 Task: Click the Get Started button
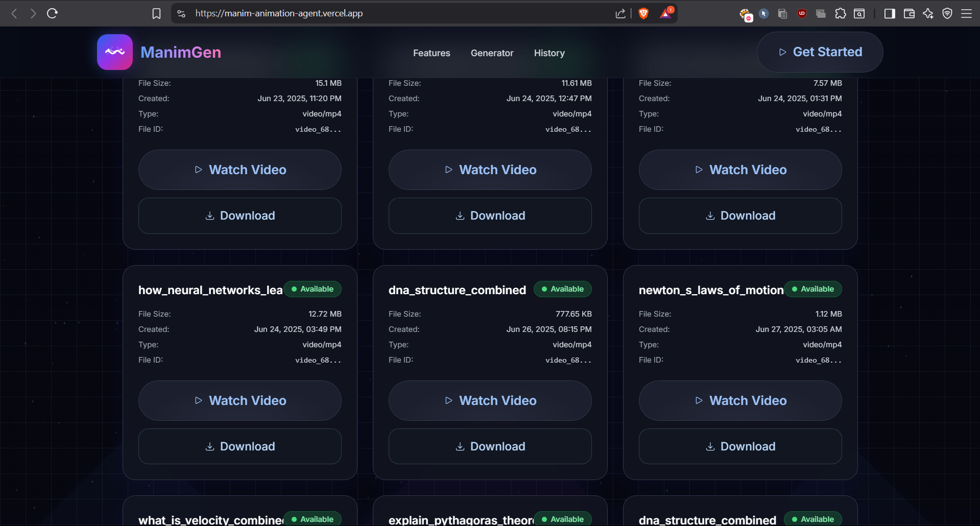point(820,52)
